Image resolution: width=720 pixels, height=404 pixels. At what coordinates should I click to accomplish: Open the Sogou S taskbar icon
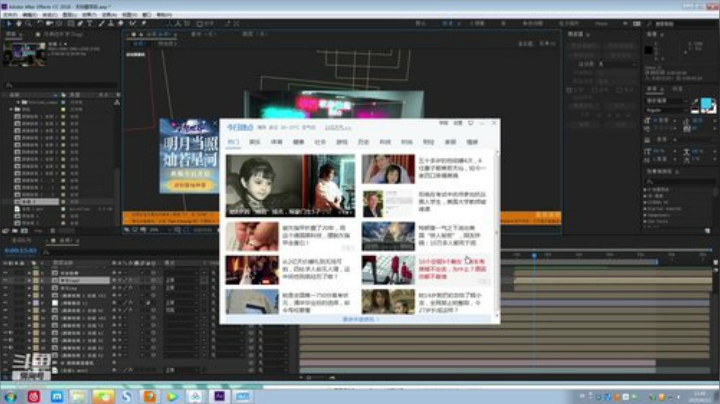(126, 396)
